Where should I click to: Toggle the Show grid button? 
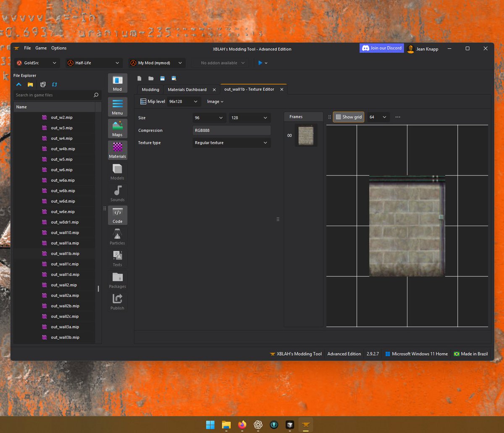pos(349,117)
